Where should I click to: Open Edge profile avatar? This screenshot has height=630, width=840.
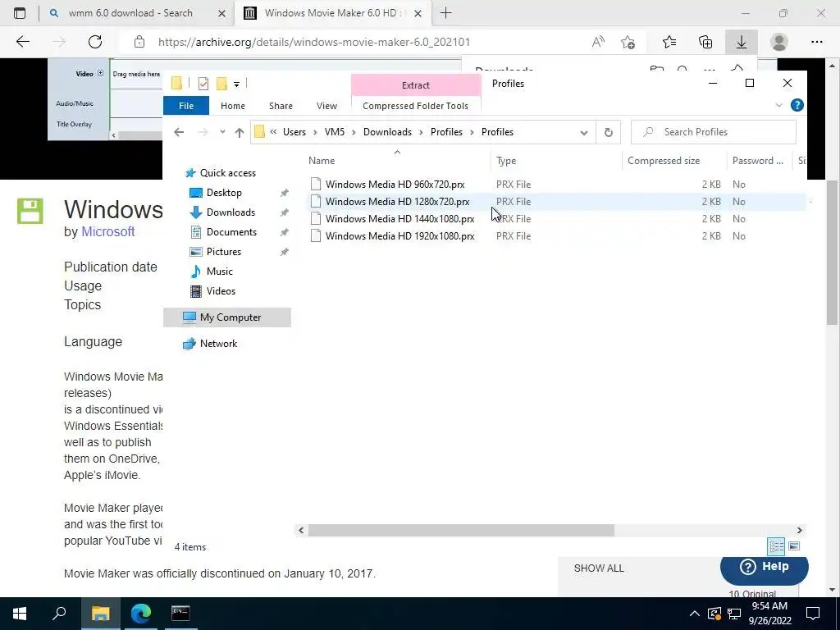point(779,42)
